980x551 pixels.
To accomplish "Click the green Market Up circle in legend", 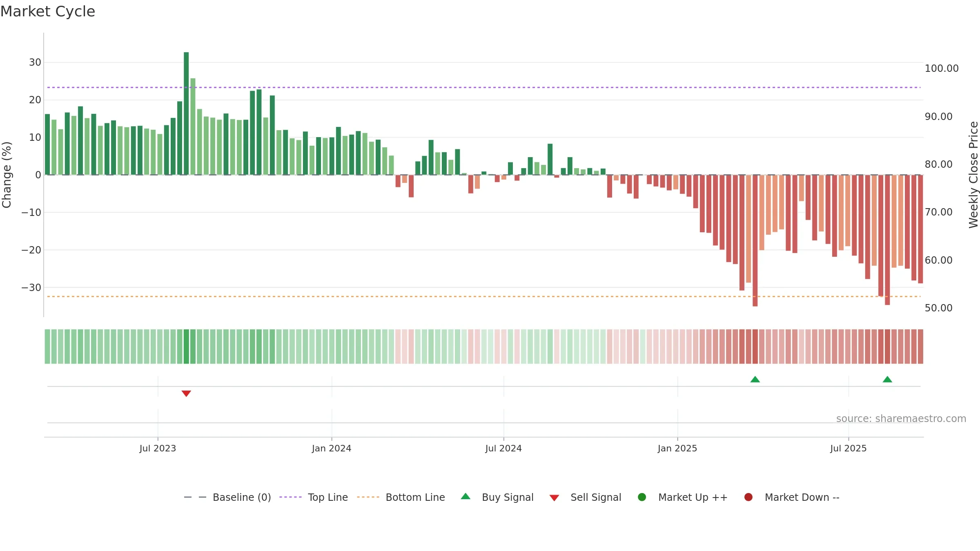I will click(642, 497).
